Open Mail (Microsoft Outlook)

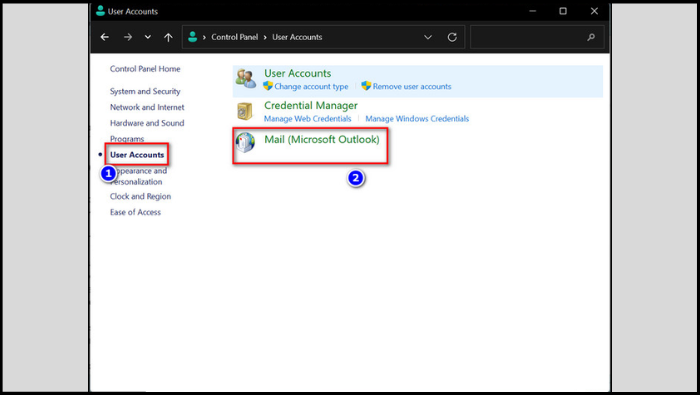click(322, 139)
